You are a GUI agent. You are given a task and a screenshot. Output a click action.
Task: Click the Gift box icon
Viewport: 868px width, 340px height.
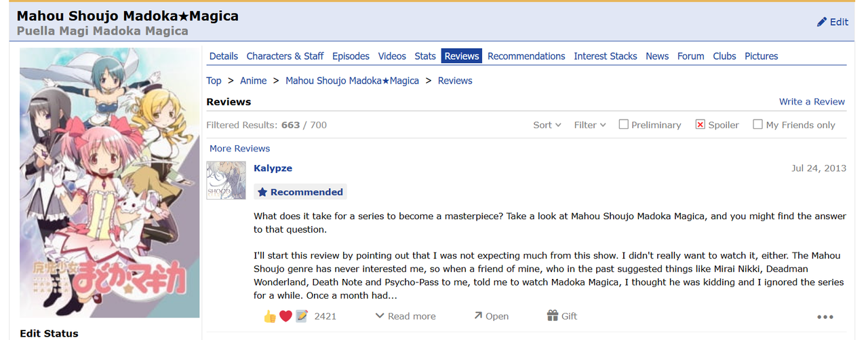(553, 316)
